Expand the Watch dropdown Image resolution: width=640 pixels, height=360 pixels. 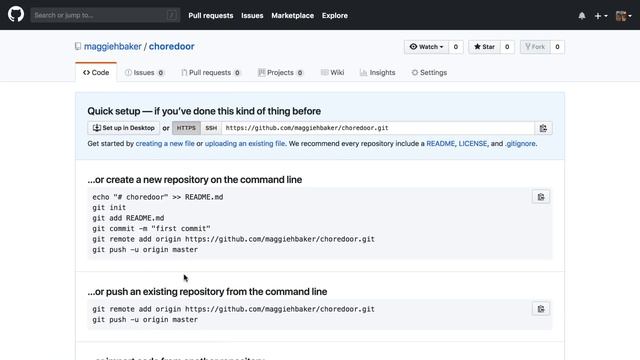pos(426,47)
